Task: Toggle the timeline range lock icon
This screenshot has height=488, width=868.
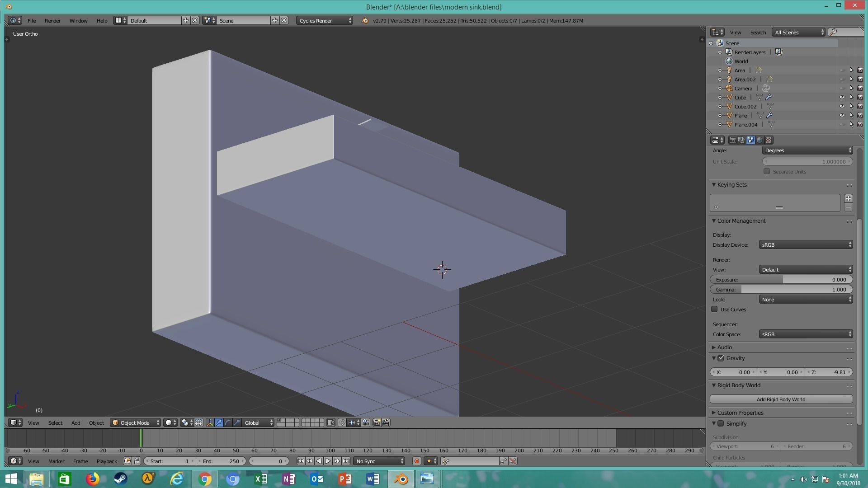Action: pos(137,461)
